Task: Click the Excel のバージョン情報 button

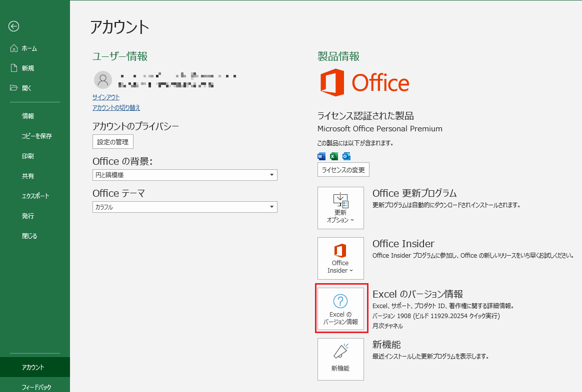Action: click(340, 308)
